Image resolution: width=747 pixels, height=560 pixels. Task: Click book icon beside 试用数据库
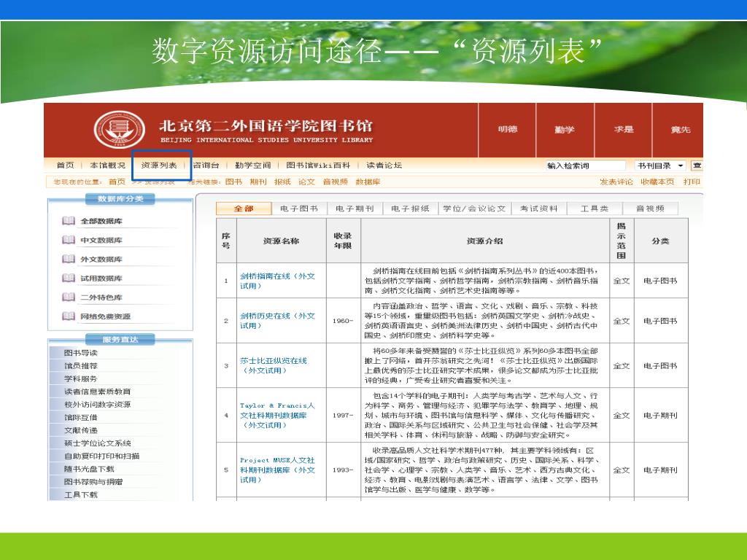[x=69, y=278]
